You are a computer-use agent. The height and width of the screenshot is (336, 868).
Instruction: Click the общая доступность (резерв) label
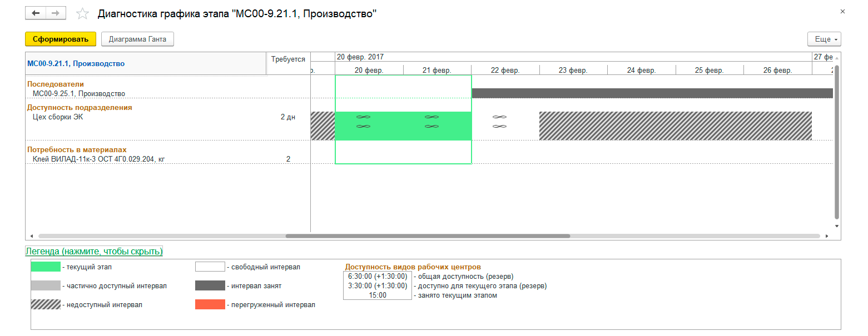[x=465, y=276]
